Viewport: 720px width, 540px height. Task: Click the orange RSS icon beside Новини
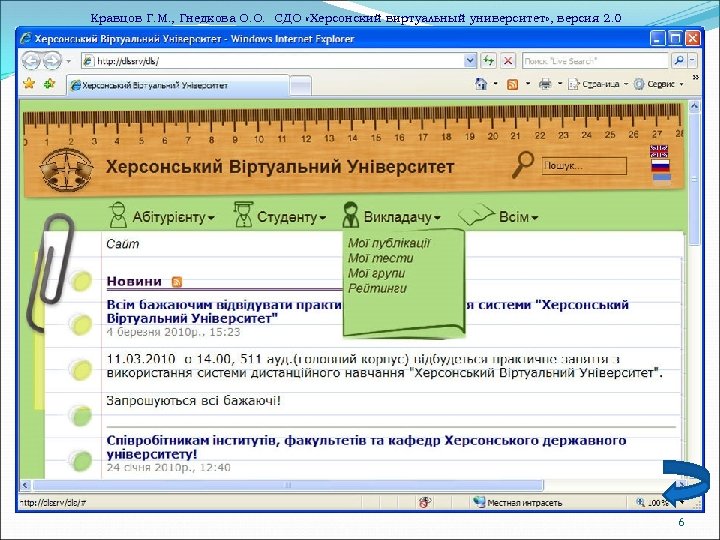[x=177, y=282]
